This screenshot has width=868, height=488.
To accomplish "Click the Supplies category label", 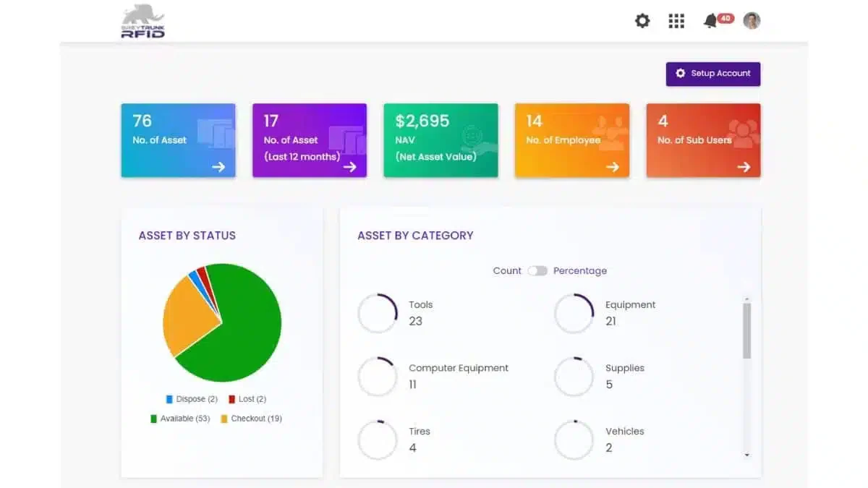I will tap(625, 368).
